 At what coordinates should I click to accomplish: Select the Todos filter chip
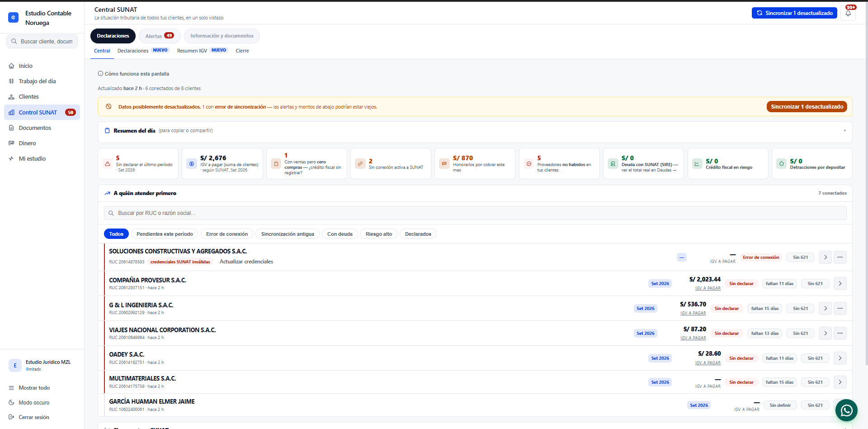116,234
